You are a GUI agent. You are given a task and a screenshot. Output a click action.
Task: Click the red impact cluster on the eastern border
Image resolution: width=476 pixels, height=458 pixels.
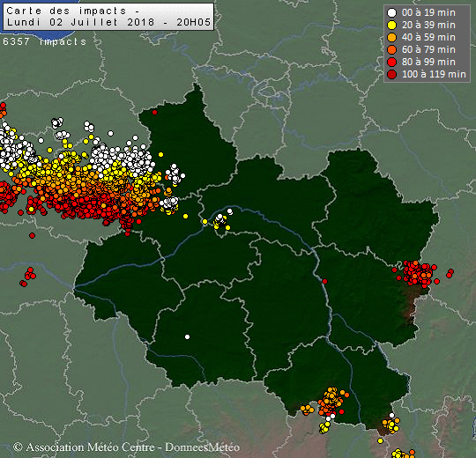[x=419, y=274]
